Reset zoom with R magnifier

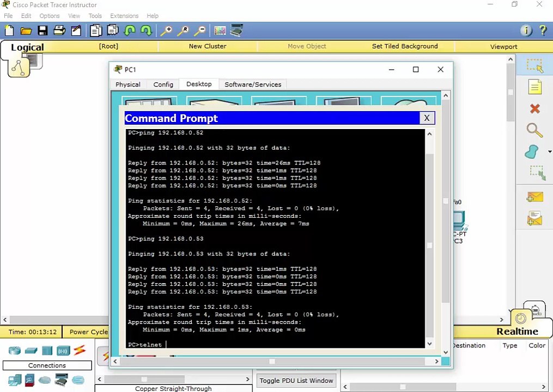tap(183, 30)
